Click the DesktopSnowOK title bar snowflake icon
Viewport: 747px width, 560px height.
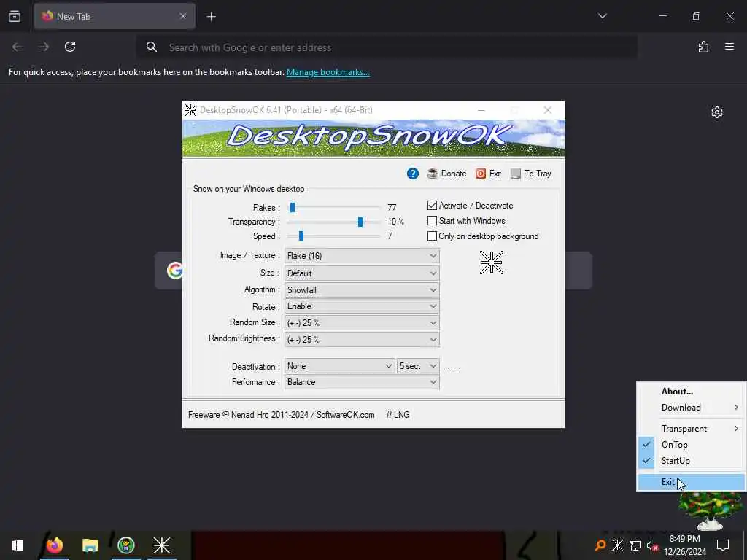[x=190, y=110]
